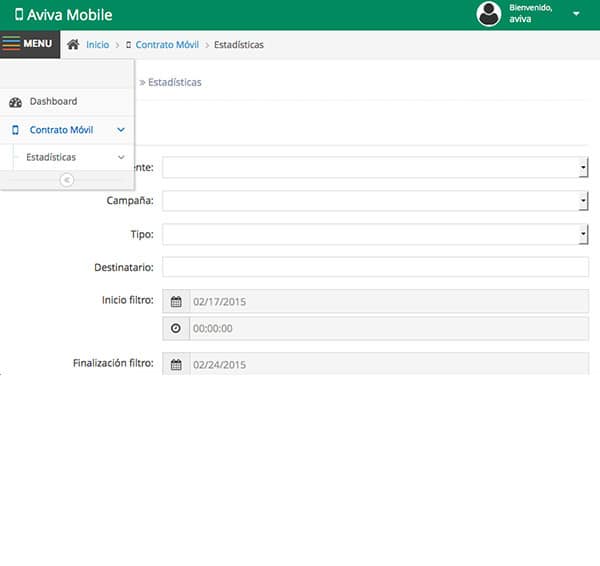600x566 pixels.
Task: Open the user account dropdown arrow
Action: (576, 14)
